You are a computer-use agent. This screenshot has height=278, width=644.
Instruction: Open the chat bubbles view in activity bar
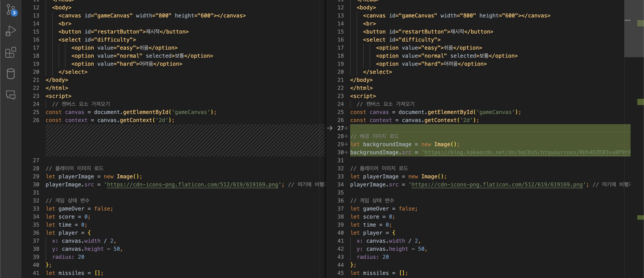pyautogui.click(x=11, y=95)
